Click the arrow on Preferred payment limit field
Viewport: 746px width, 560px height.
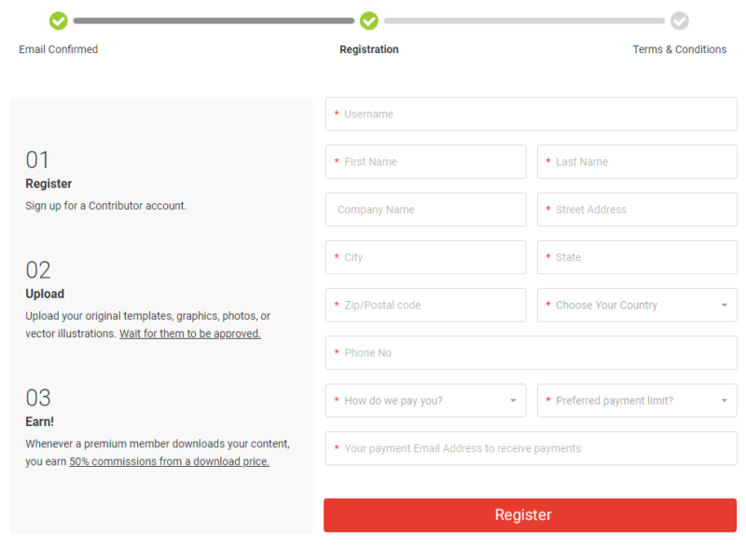725,400
